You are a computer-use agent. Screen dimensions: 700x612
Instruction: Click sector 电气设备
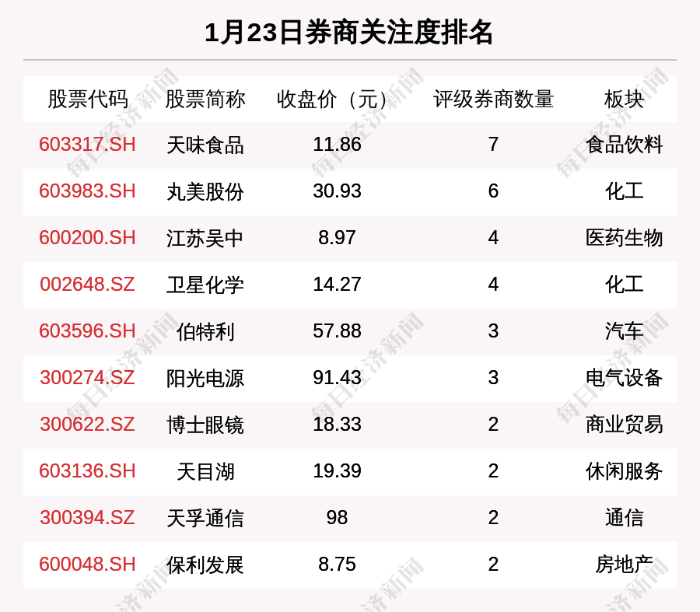point(624,378)
